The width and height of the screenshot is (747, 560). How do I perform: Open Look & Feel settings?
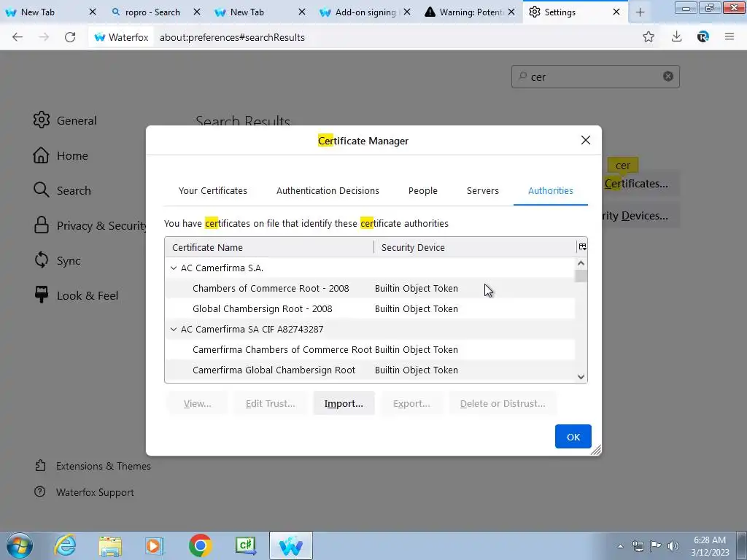pyautogui.click(x=76, y=295)
